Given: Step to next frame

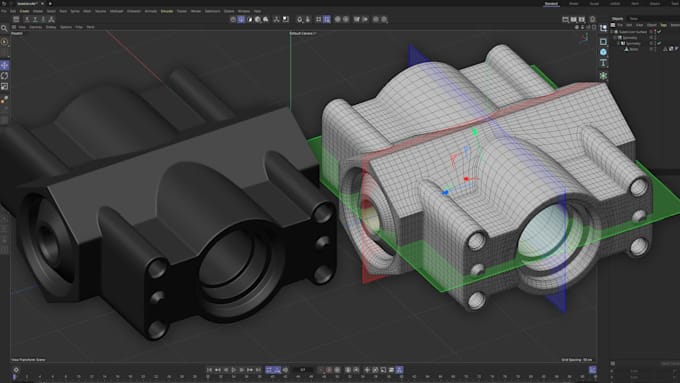Looking at the screenshot, I should [x=242, y=370].
